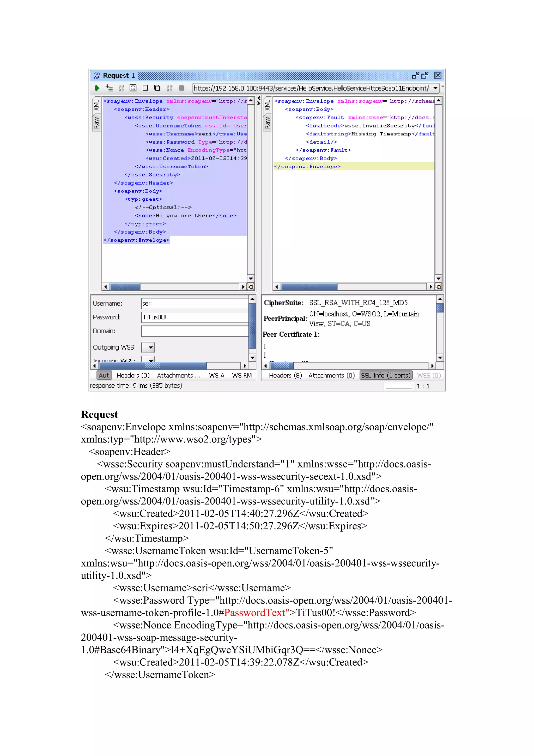Click the add assertion plus-list icon
This screenshot has width=534, height=756.
click(109, 88)
